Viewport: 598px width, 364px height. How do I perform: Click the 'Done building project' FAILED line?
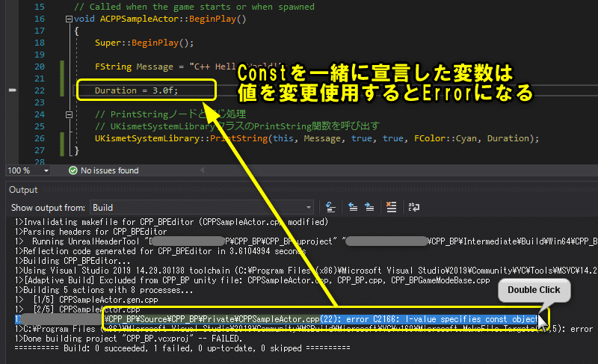point(129,339)
